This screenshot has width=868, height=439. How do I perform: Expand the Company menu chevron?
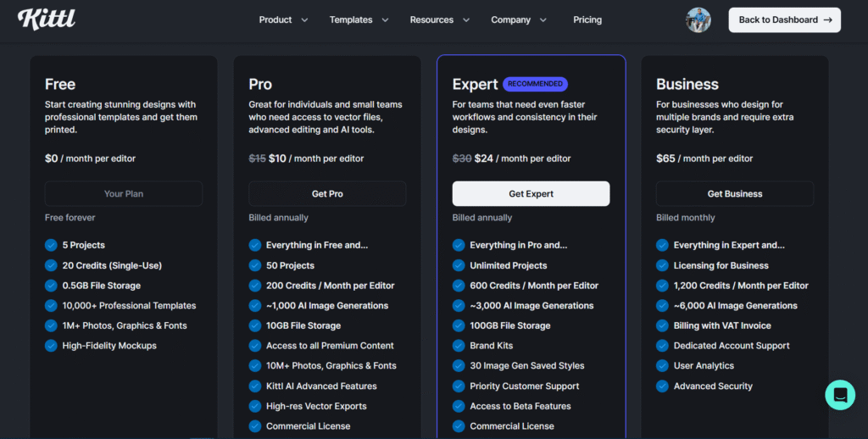pyautogui.click(x=543, y=20)
